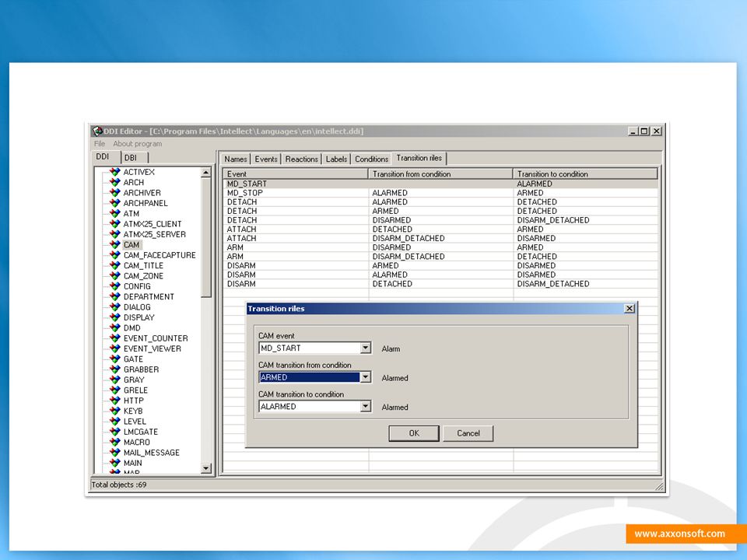
Task: Click the icon beside GATE
Action: tap(115, 359)
